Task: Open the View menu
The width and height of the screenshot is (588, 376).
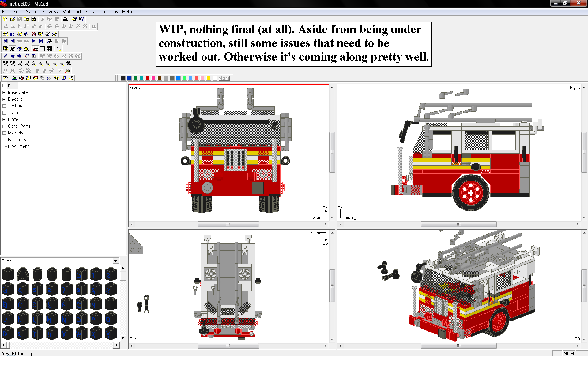Action: pos(53,12)
